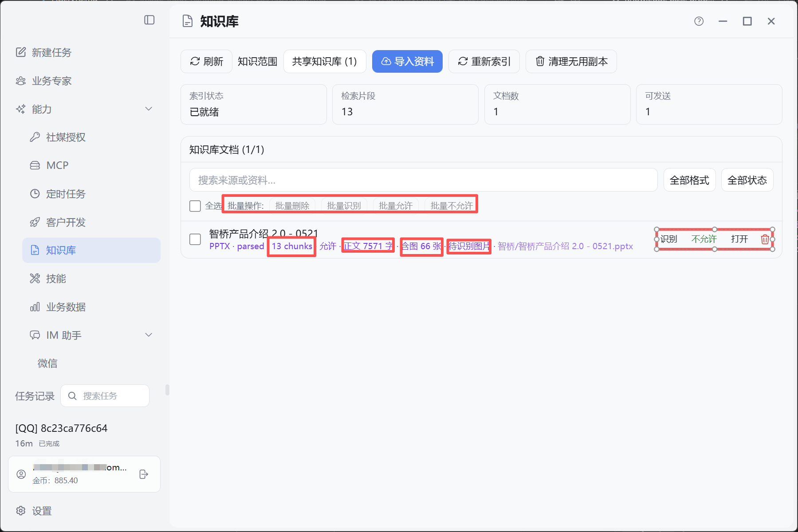The image size is (798, 532).
Task: Go to 业务专家 in the sidebar
Action: pos(43,81)
